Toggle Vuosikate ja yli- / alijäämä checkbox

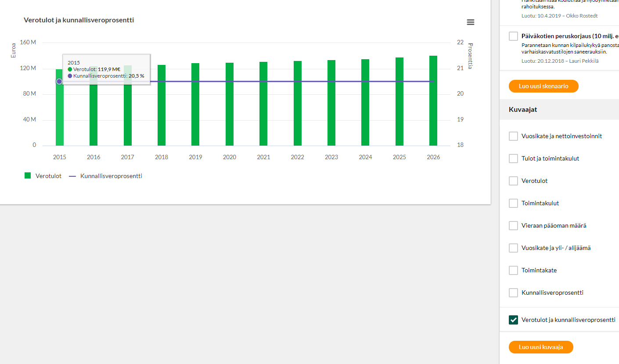coord(513,248)
